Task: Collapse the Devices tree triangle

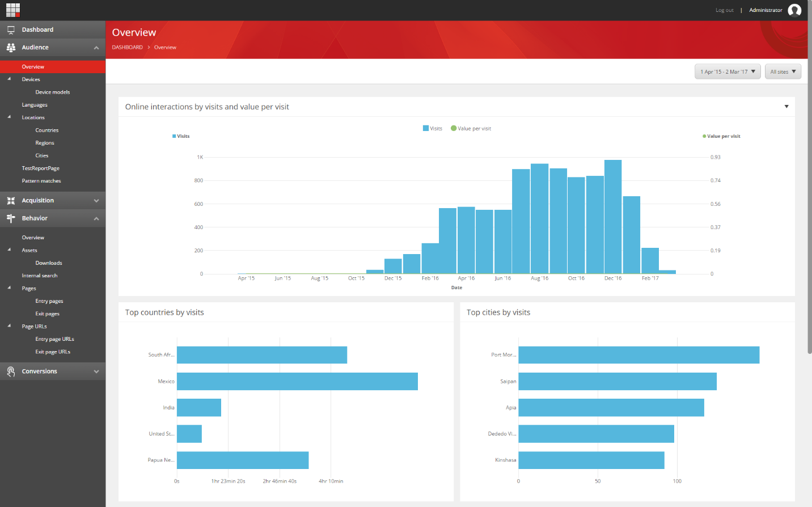Action: 9,79
